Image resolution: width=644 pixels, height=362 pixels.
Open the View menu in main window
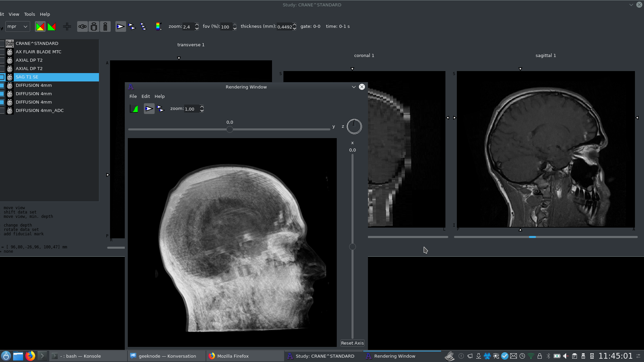click(14, 14)
